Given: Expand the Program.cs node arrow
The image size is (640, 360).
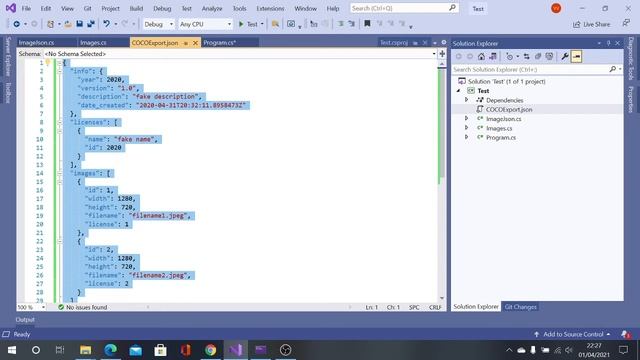Looking at the screenshot, I should point(467,137).
